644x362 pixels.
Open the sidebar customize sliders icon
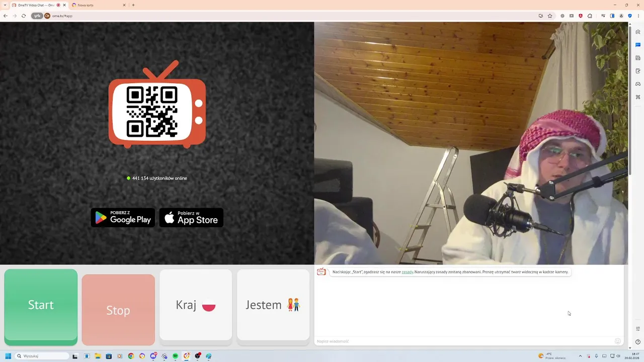pos(638,329)
